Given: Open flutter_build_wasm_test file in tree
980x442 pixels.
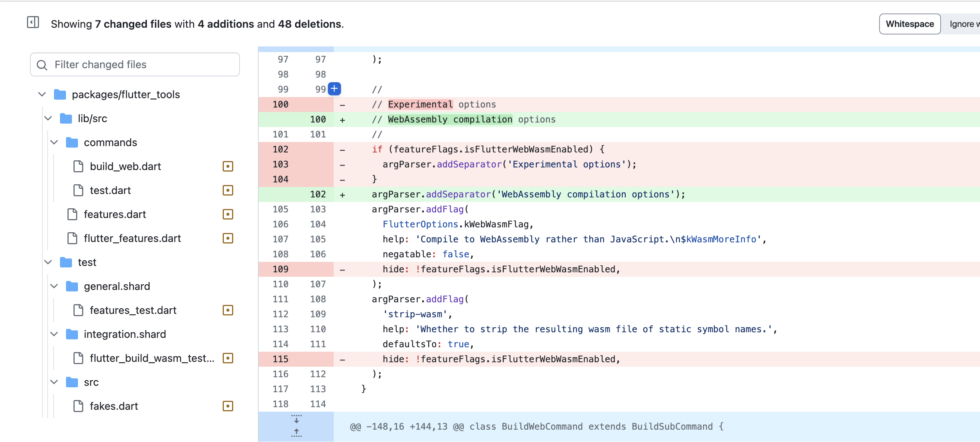Looking at the screenshot, I should coord(152,358).
